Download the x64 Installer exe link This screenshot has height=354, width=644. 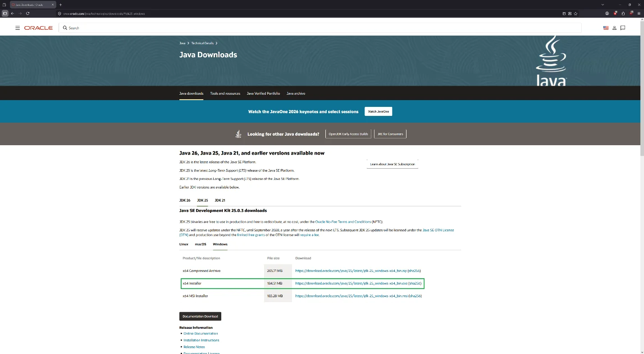351,284
